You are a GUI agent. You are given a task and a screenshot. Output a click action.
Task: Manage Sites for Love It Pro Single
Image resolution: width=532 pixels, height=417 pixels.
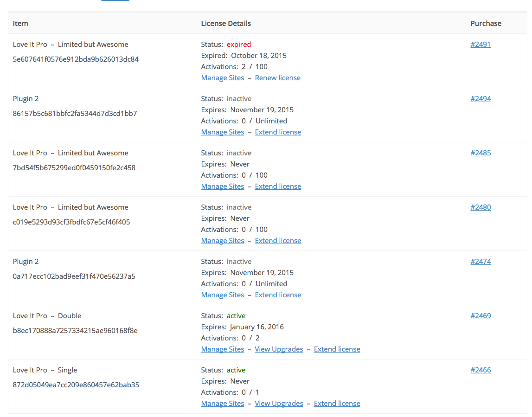223,404
